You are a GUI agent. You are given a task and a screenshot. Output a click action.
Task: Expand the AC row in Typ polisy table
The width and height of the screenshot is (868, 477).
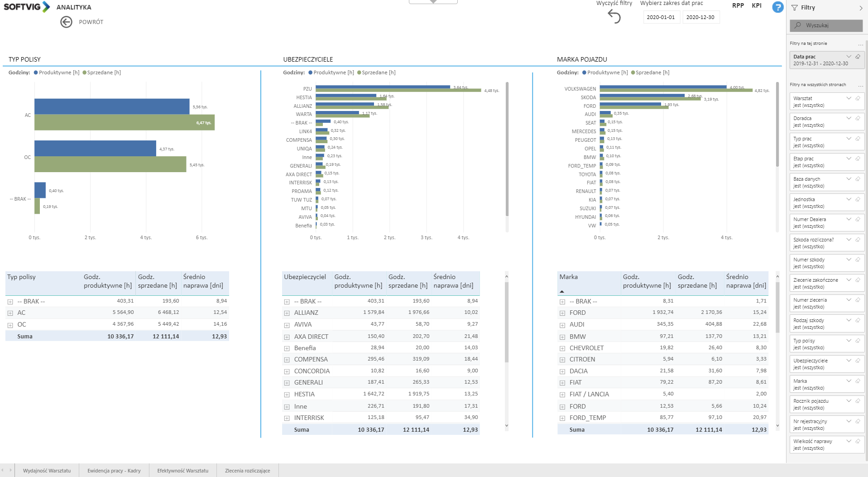[x=10, y=313]
